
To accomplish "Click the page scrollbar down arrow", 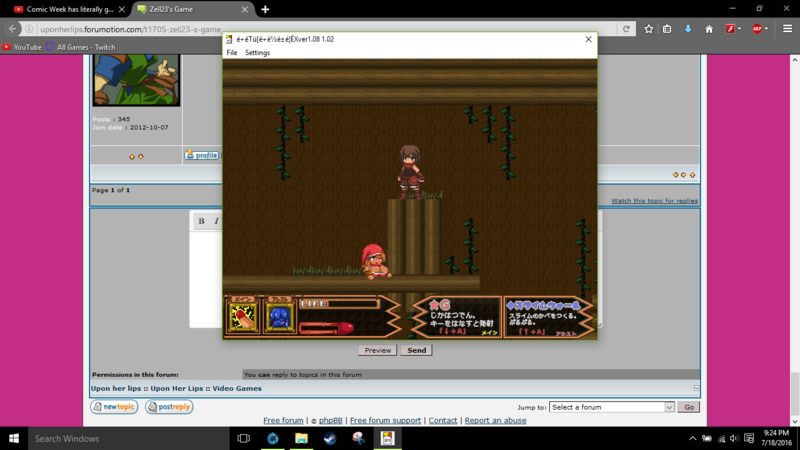I will pos(795,421).
